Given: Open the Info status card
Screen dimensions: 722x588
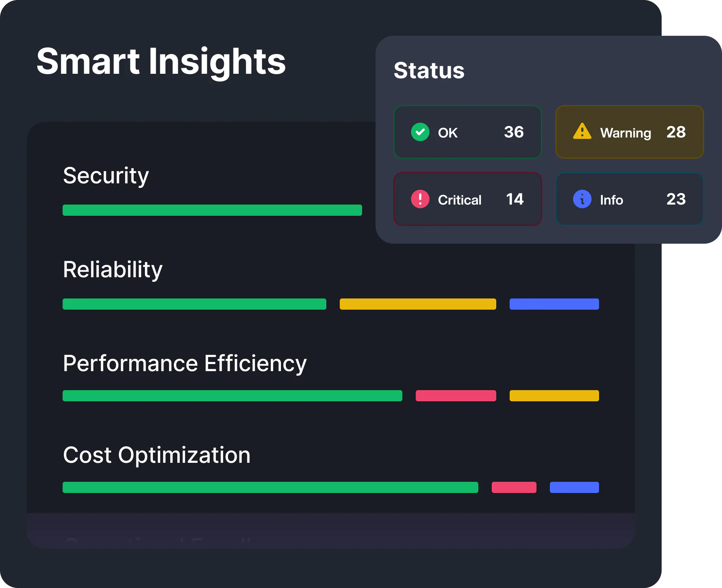Looking at the screenshot, I should pyautogui.click(x=630, y=199).
